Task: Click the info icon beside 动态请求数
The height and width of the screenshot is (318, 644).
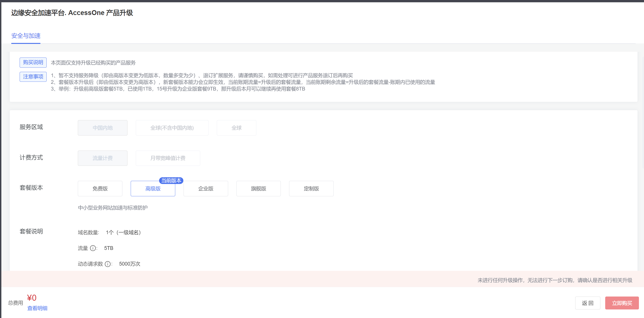Action: 108,264
